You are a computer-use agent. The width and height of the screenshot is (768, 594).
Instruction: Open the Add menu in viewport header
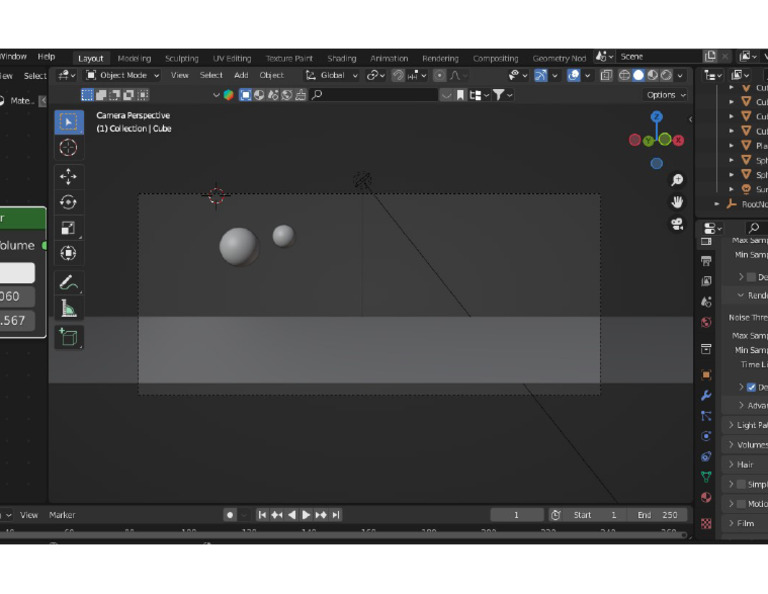point(241,75)
